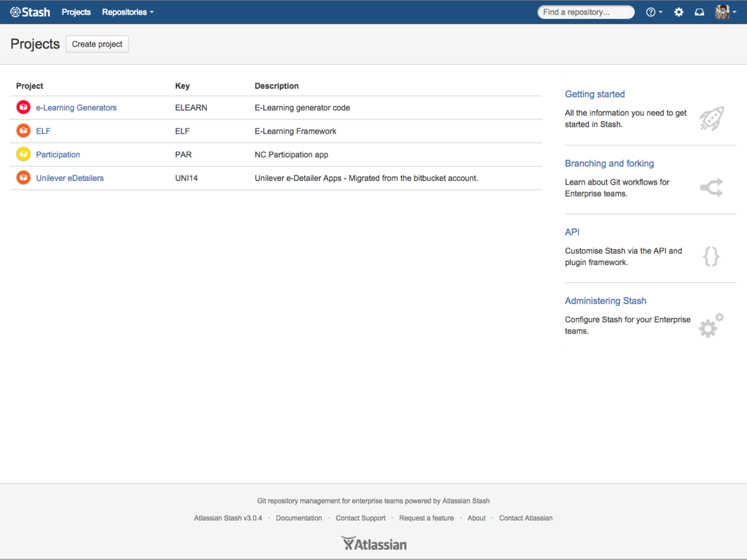
Task: Open the Getting started link
Action: 595,94
